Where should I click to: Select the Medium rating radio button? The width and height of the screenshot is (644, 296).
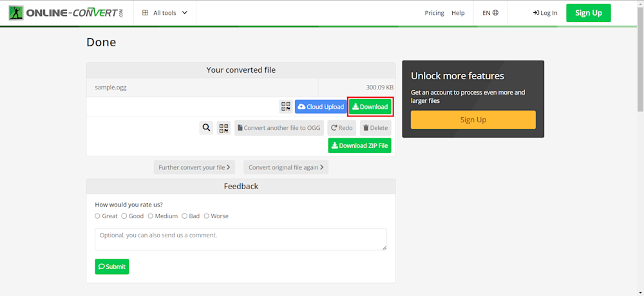point(150,216)
